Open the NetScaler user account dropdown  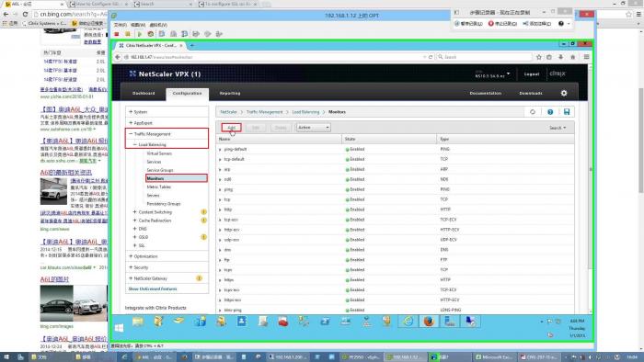(x=492, y=74)
